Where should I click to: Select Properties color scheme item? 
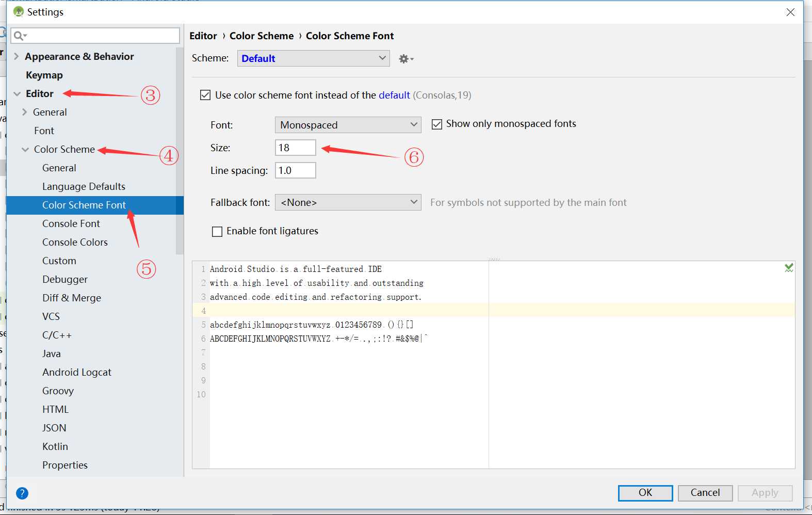(65, 465)
